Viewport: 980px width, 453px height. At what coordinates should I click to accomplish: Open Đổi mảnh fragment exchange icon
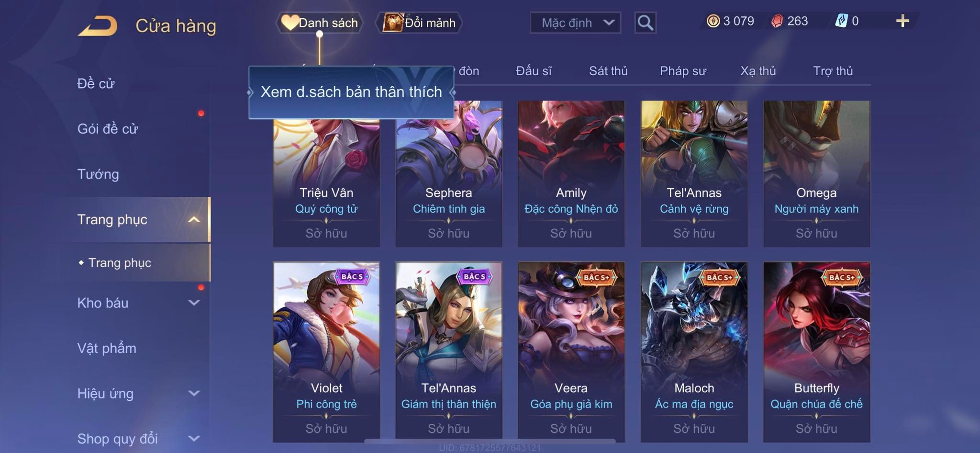(x=419, y=23)
